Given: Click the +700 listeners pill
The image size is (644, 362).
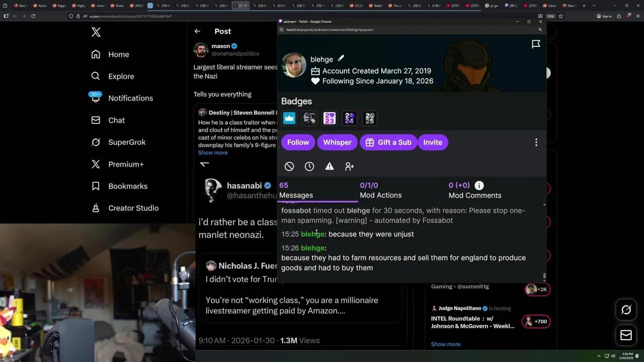Looking at the screenshot, I should 536,322.
